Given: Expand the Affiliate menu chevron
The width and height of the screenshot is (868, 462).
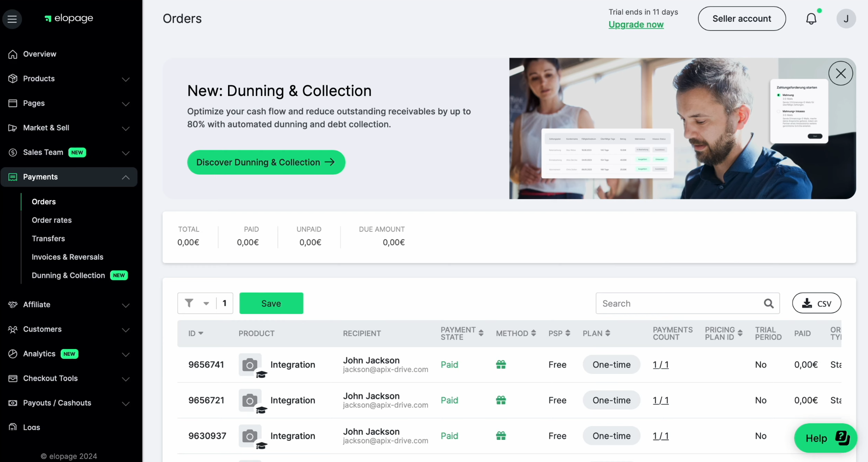Looking at the screenshot, I should 125,305.
